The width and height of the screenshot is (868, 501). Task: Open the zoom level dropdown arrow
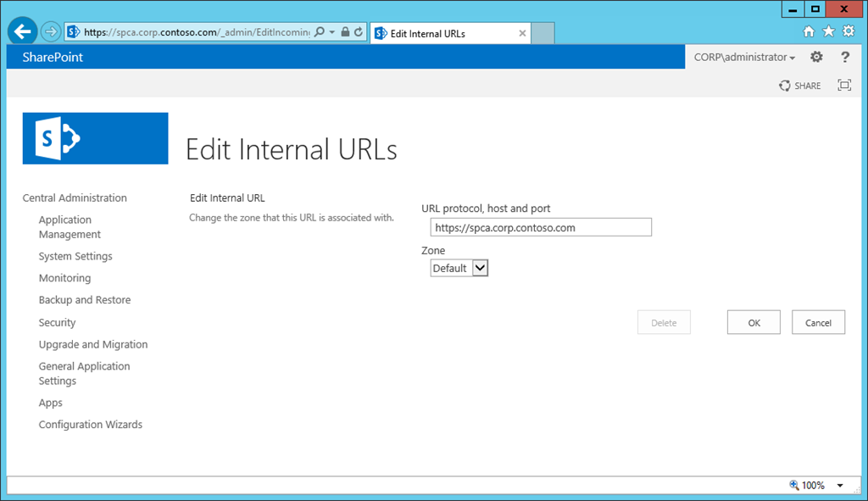tap(840, 486)
